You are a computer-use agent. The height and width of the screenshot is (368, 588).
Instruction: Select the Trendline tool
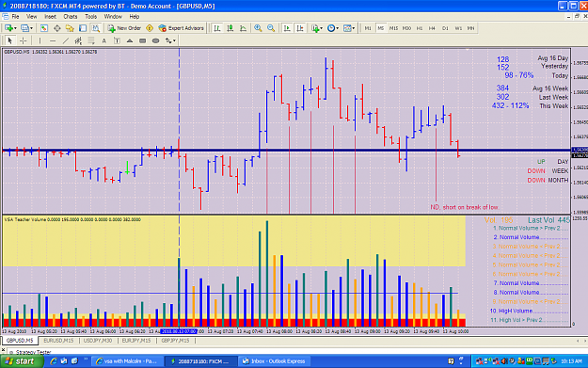coord(66,40)
